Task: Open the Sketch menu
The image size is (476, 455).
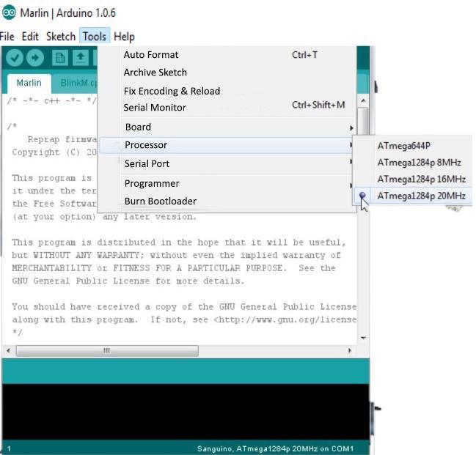Action: [60, 37]
